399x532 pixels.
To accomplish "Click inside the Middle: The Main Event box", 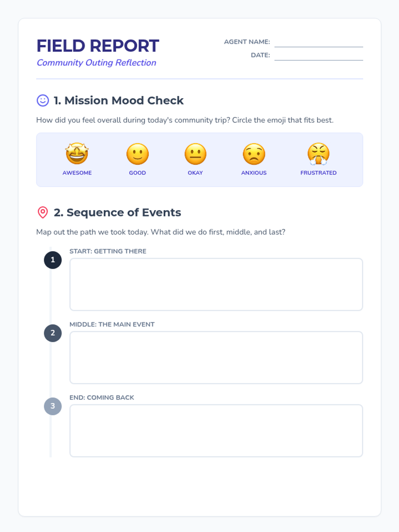I will tap(216, 357).
